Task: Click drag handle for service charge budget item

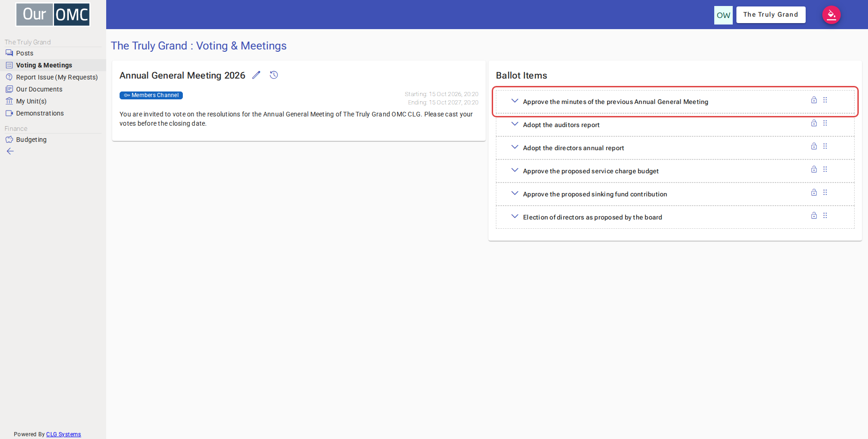Action: (x=825, y=169)
